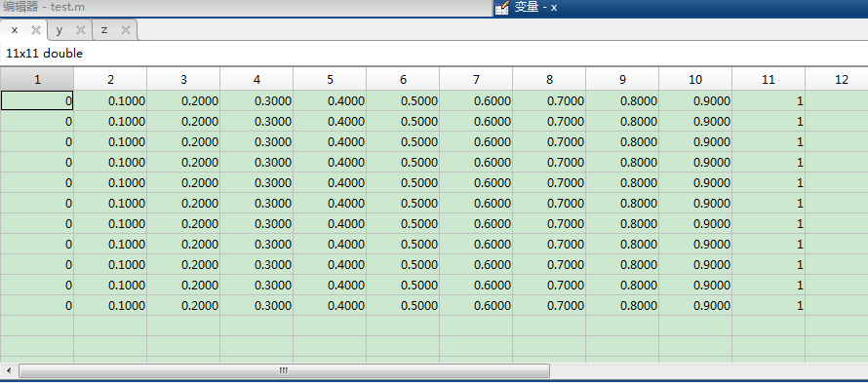Activate the 变量 - x title bar
The image size is (868, 383).
[681, 8]
